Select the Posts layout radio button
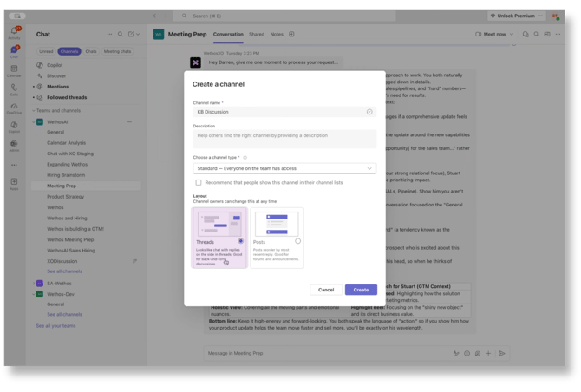Screen dimensions: 581x392 (297, 241)
